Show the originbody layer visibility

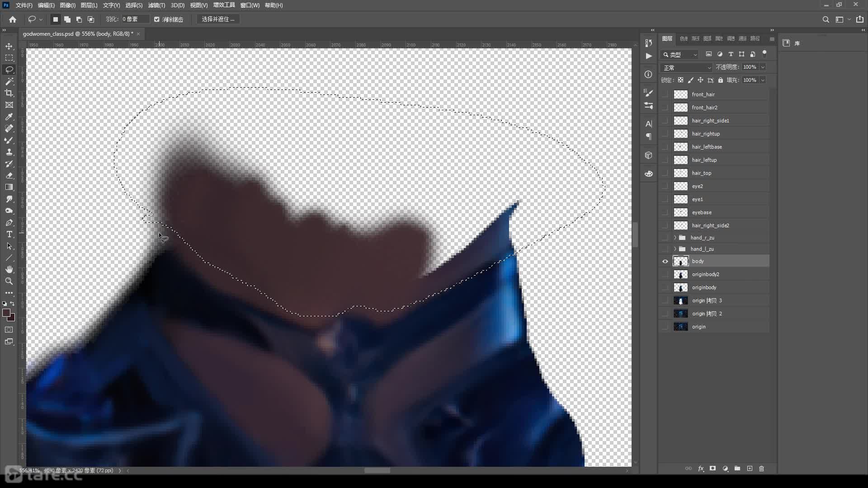click(x=665, y=287)
